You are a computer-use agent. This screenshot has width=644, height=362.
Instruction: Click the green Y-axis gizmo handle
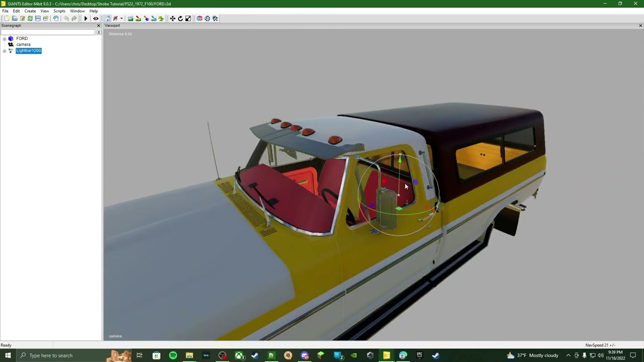coord(400,160)
